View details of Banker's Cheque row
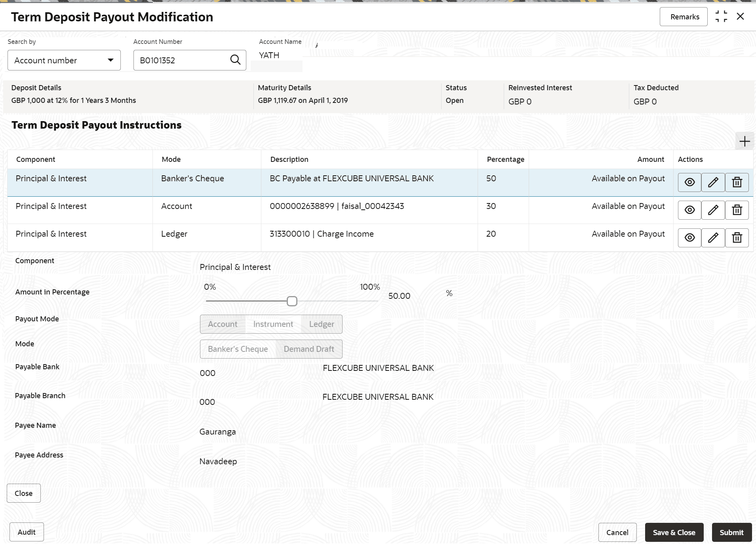Screen dimensions: 756x545 click(x=689, y=182)
